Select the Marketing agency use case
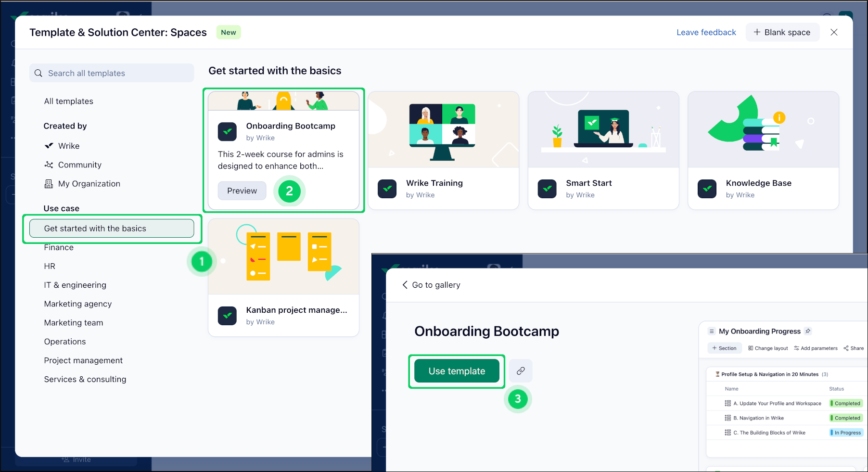Viewport: 868px width, 472px height. click(78, 304)
